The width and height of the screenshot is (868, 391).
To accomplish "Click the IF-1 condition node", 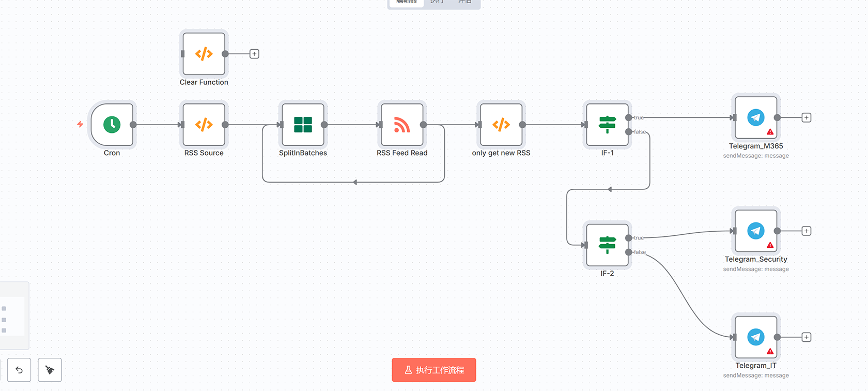I will pos(607,125).
